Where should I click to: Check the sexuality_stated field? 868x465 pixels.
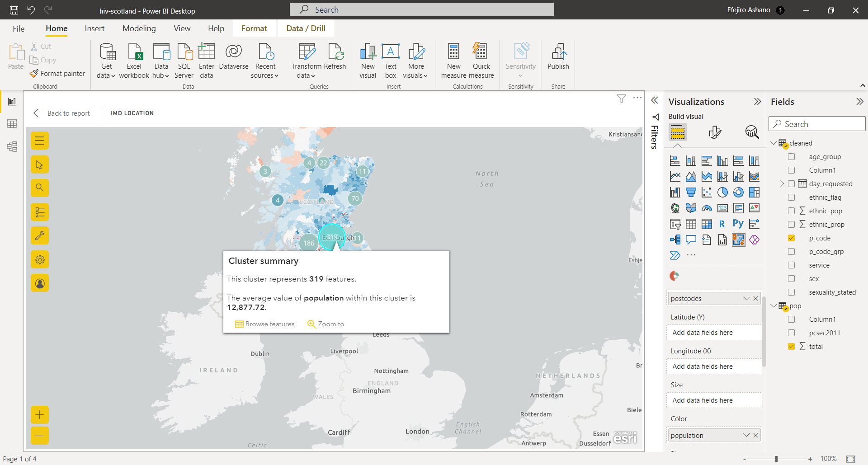click(791, 292)
